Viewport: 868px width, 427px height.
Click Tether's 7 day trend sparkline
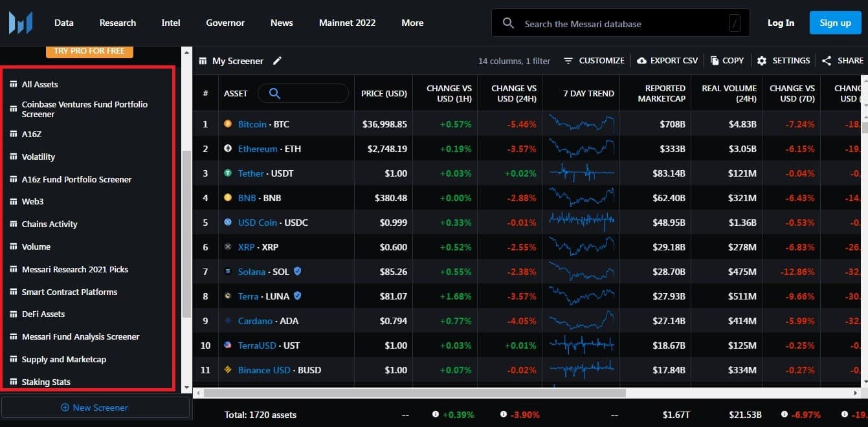coord(581,173)
